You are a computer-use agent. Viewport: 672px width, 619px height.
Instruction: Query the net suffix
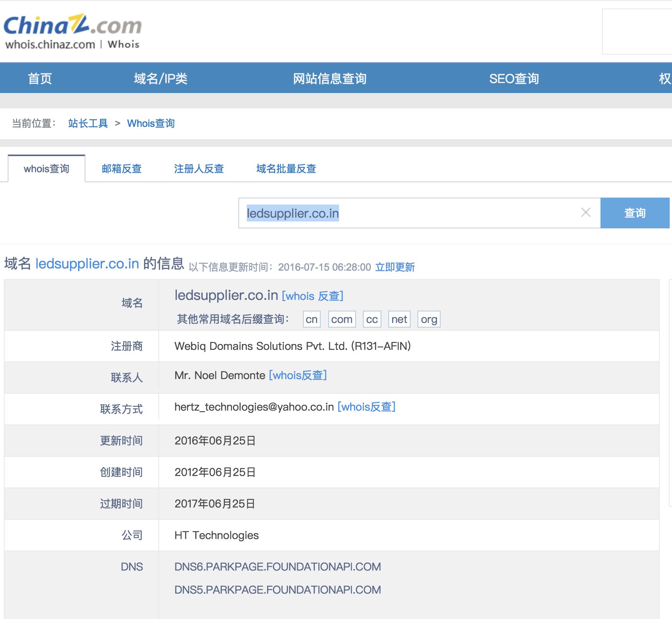tap(399, 319)
